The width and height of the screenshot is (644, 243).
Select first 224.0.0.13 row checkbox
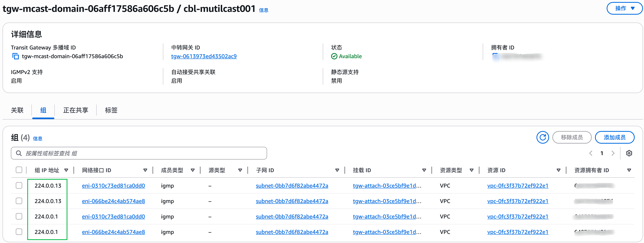tap(19, 185)
